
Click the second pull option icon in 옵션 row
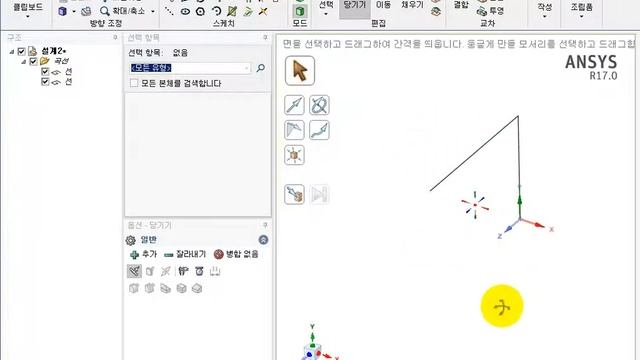[150, 271]
